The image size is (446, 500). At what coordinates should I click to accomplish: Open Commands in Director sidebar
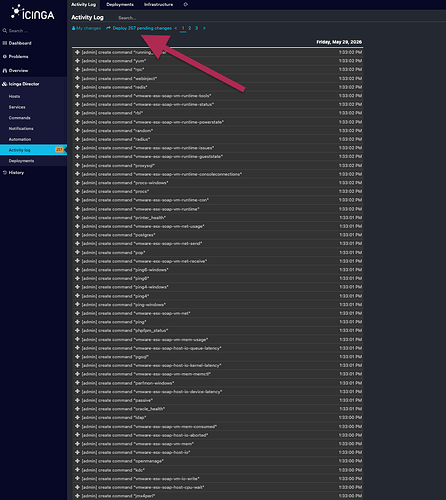(19, 118)
